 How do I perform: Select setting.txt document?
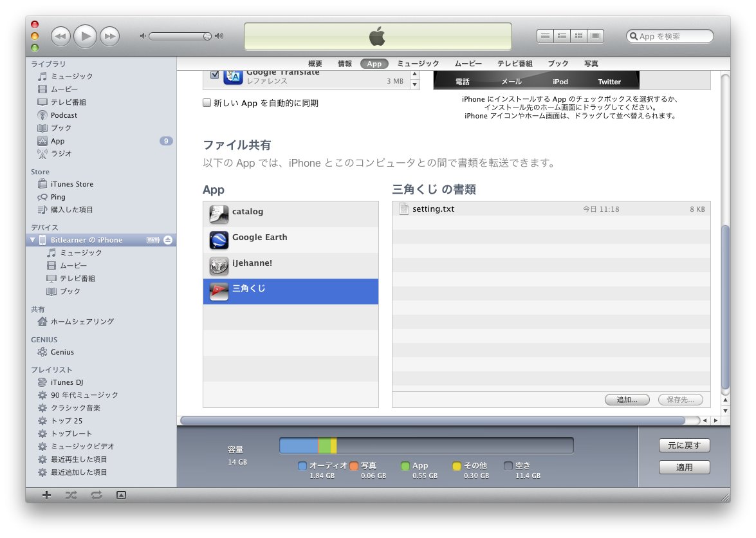[x=551, y=209]
